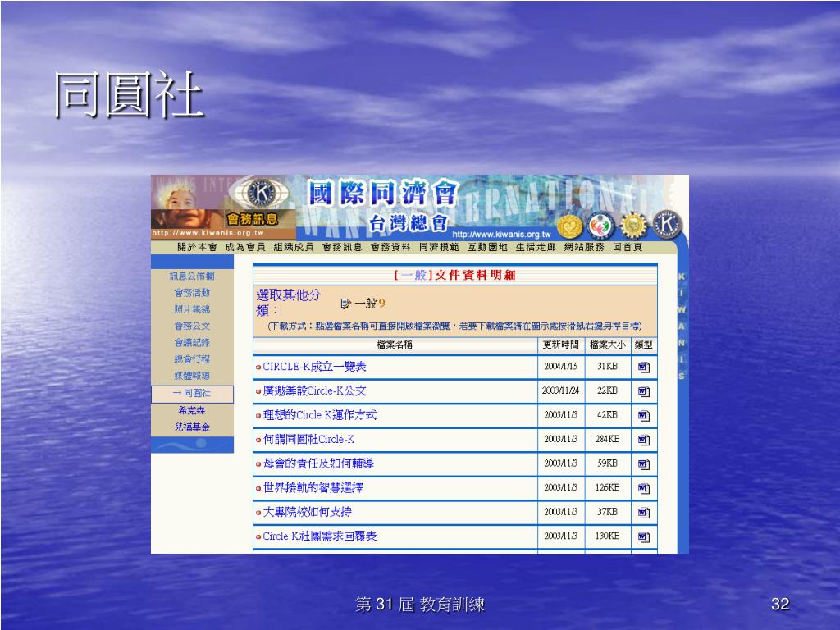Viewport: 840px width, 630px height.
Task: Select 媒體報導 in the sidebar
Action: pos(192,376)
